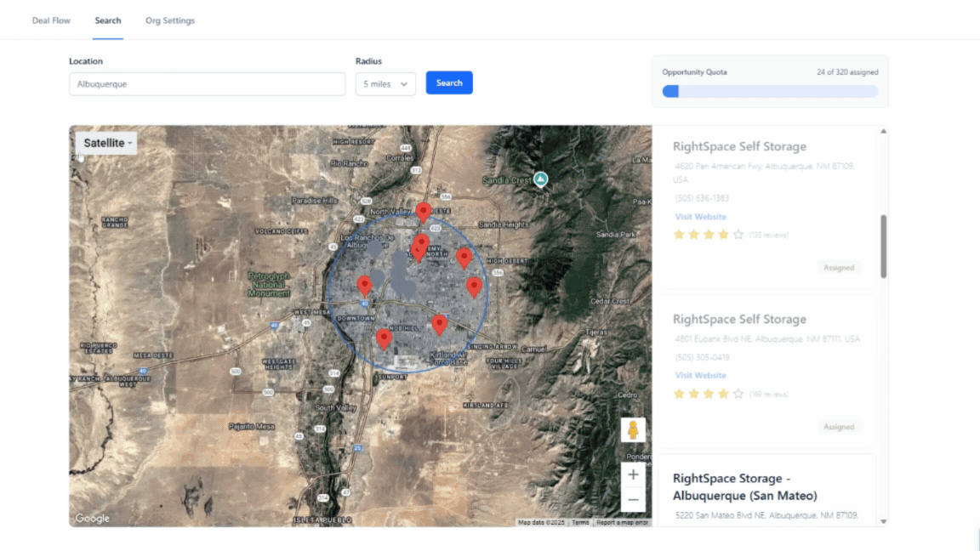Zoom out with the map minus button
The width and height of the screenshot is (980, 551).
[633, 500]
